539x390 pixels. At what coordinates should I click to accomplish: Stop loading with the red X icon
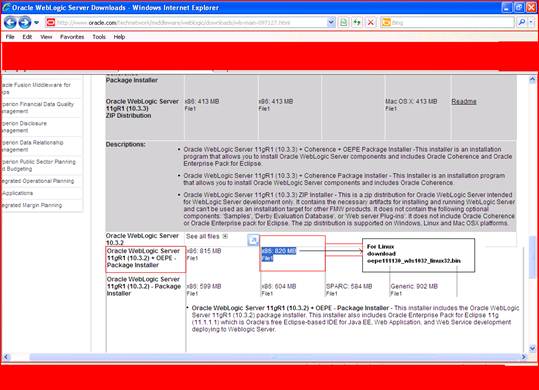[371, 23]
